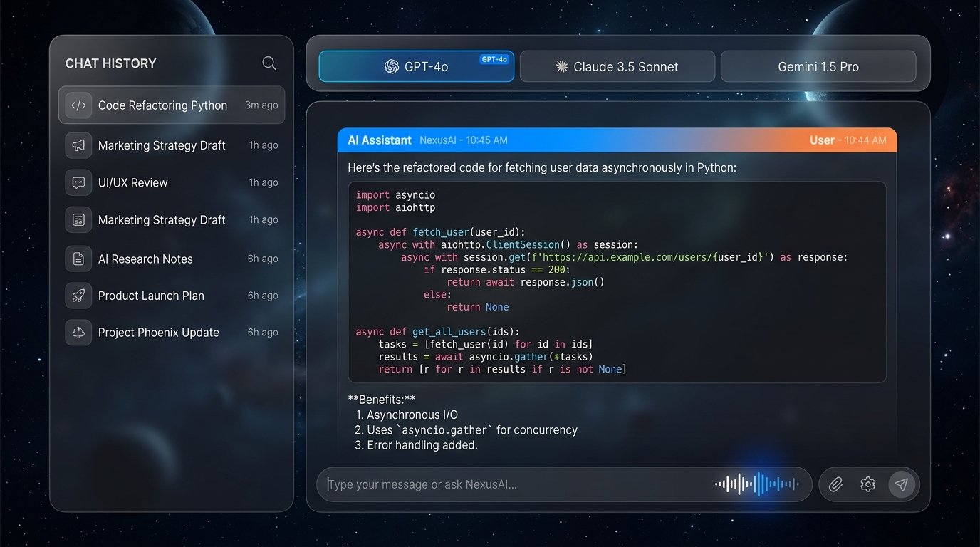Click the GPT-4o badge label
Viewport: 980px width, 547px height.
(x=494, y=60)
